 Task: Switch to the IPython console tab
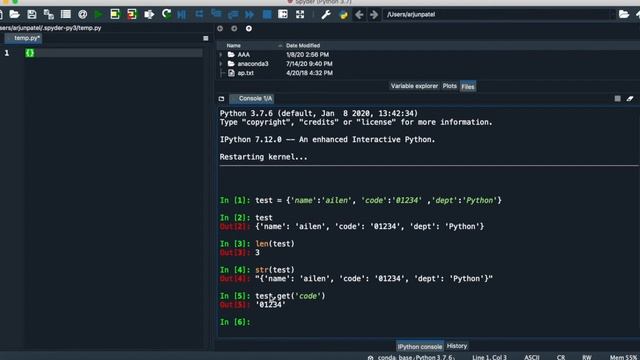[x=420, y=347]
